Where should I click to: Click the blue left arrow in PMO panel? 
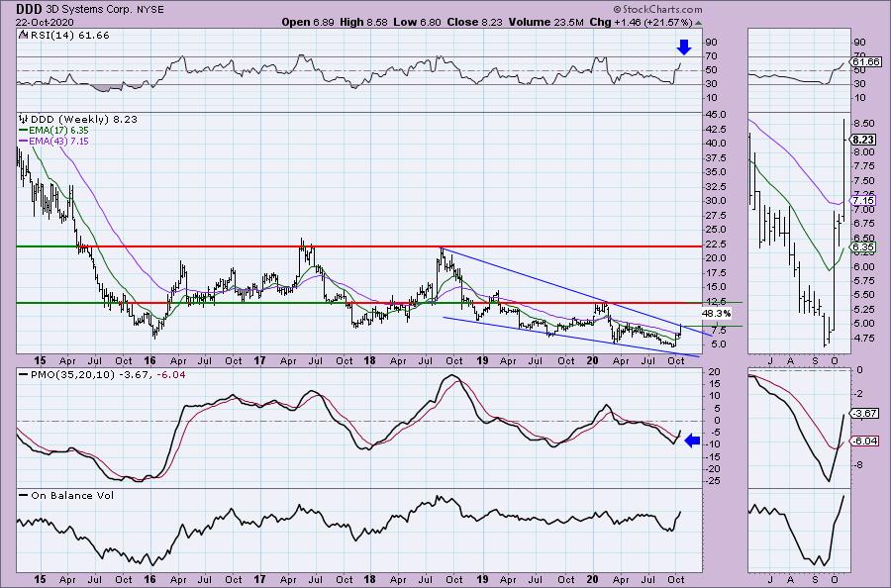[x=692, y=441]
